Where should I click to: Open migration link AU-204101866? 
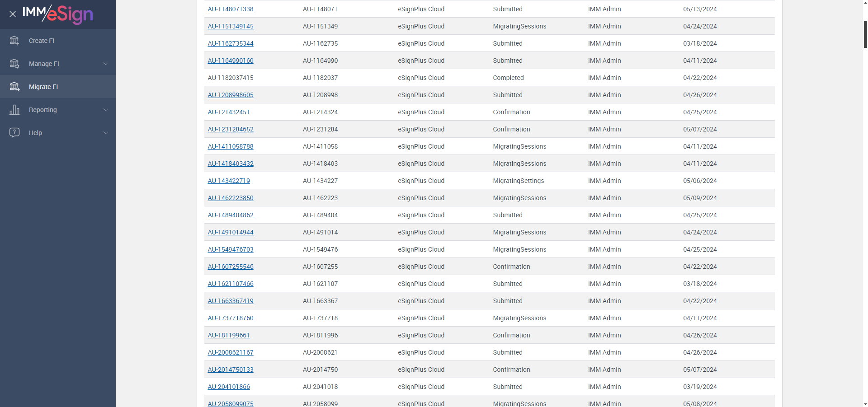(229, 387)
